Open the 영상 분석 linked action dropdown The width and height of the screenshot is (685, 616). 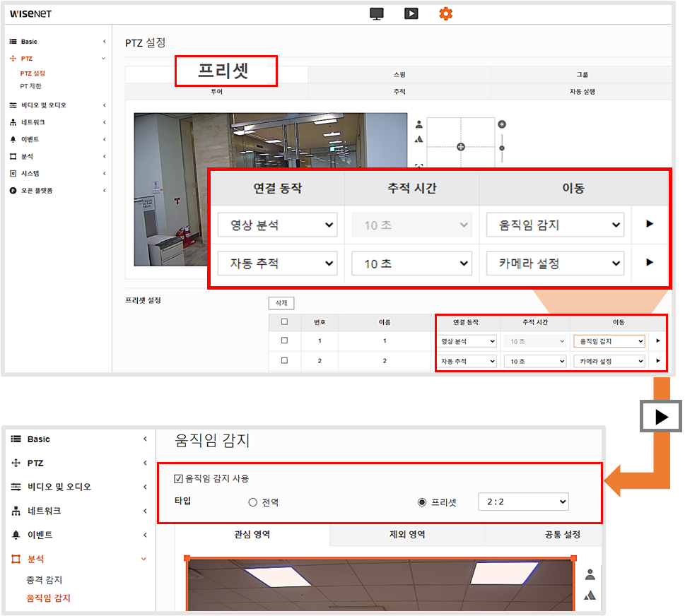pos(468,341)
